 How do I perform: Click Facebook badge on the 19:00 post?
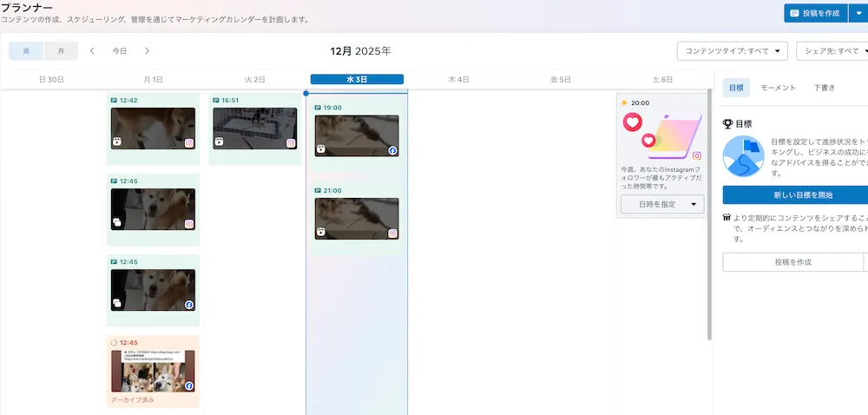[392, 150]
